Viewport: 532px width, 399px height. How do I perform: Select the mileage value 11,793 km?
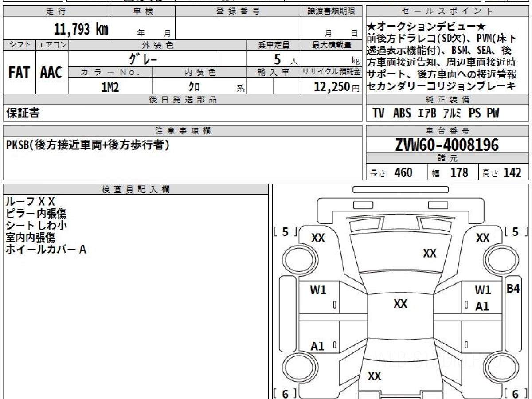point(82,29)
